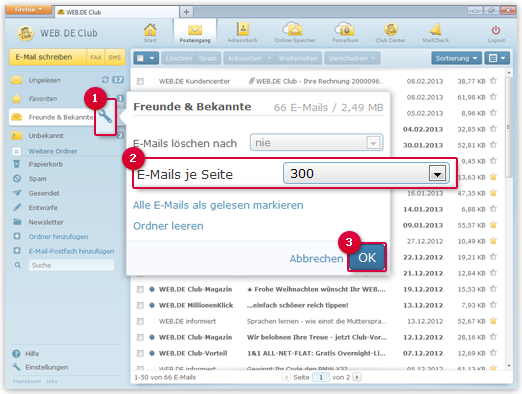Click the search magnifier icon
Viewport: 522px width, 394px height.
click(x=17, y=265)
